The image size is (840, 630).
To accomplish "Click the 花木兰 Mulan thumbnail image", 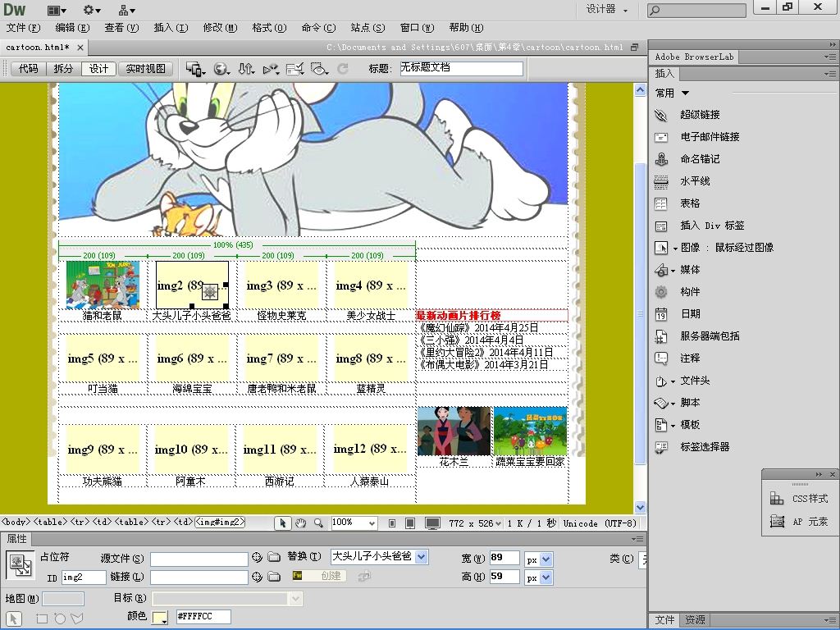I will click(x=454, y=431).
